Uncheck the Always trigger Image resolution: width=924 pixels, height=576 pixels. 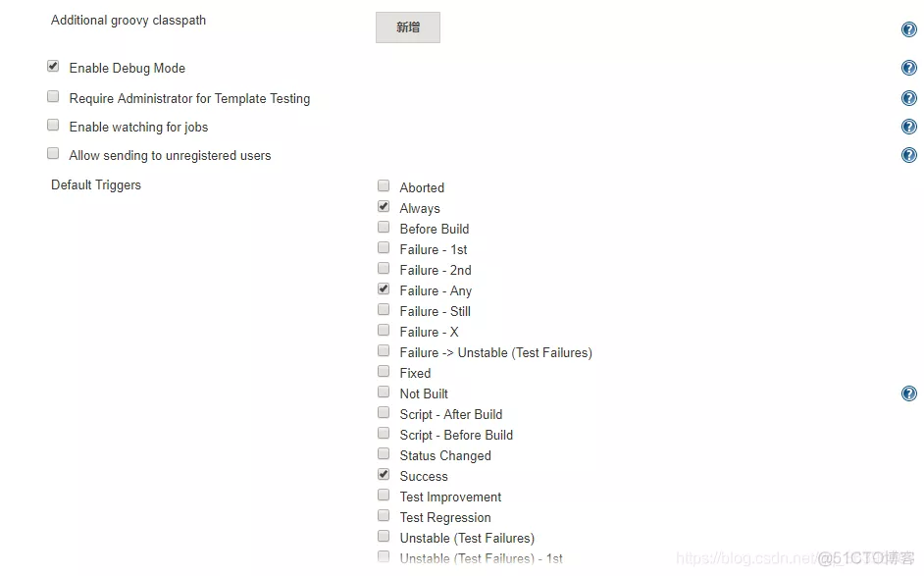(x=384, y=207)
